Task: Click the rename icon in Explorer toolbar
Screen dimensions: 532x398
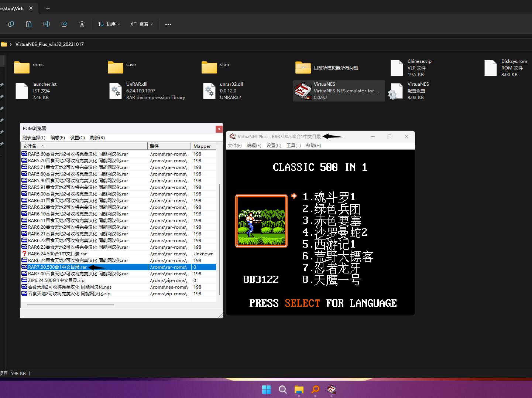Action: click(47, 24)
